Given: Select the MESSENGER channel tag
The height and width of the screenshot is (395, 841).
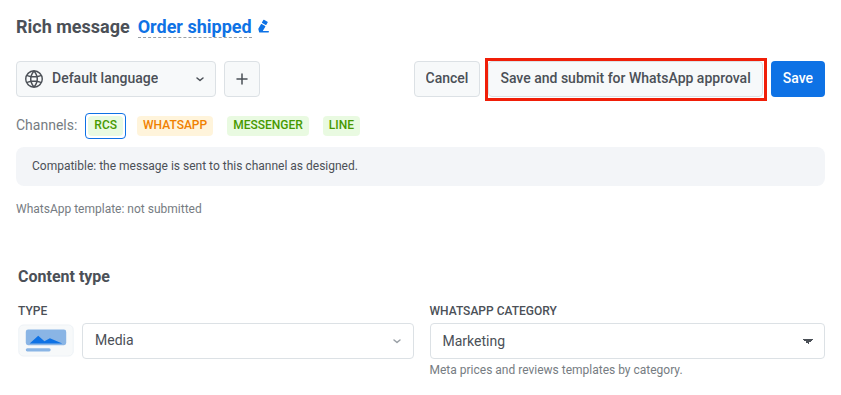Looking at the screenshot, I should point(268,126).
